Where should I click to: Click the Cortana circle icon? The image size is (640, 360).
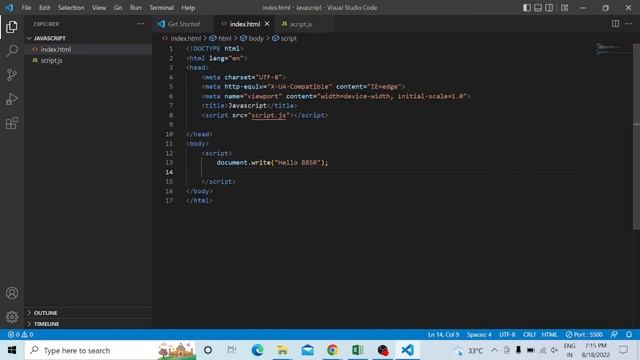click(208, 350)
